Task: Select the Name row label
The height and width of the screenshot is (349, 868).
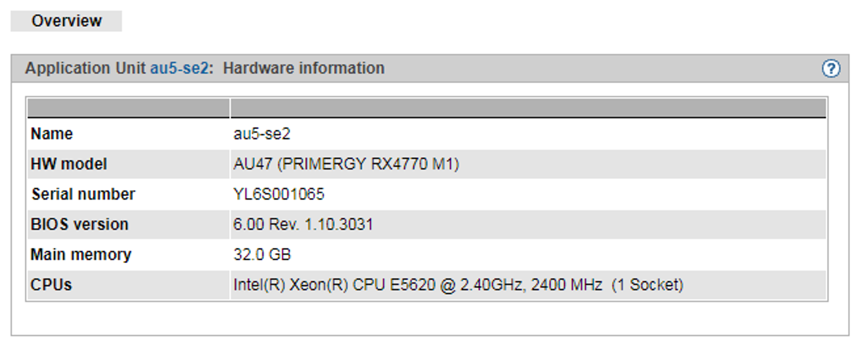Action: [x=52, y=134]
